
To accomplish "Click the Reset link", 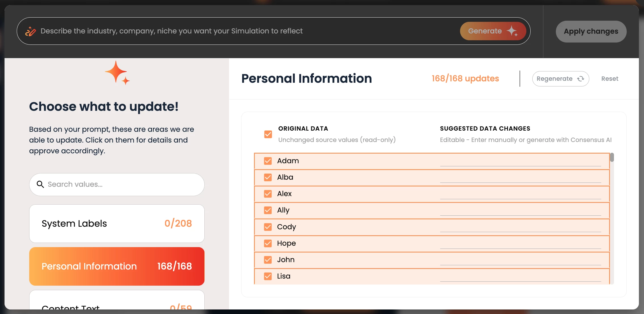I will 610,79.
